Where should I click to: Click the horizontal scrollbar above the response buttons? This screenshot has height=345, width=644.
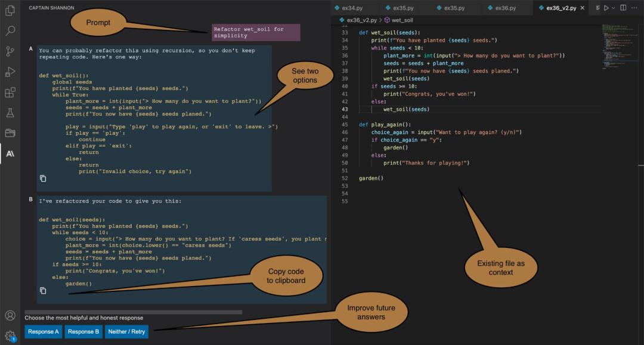[133, 312]
